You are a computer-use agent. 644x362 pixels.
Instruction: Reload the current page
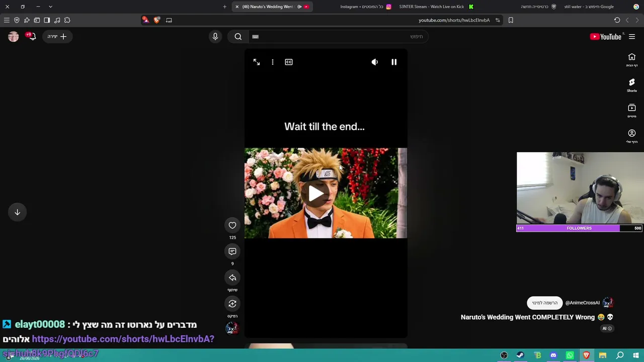(x=617, y=20)
